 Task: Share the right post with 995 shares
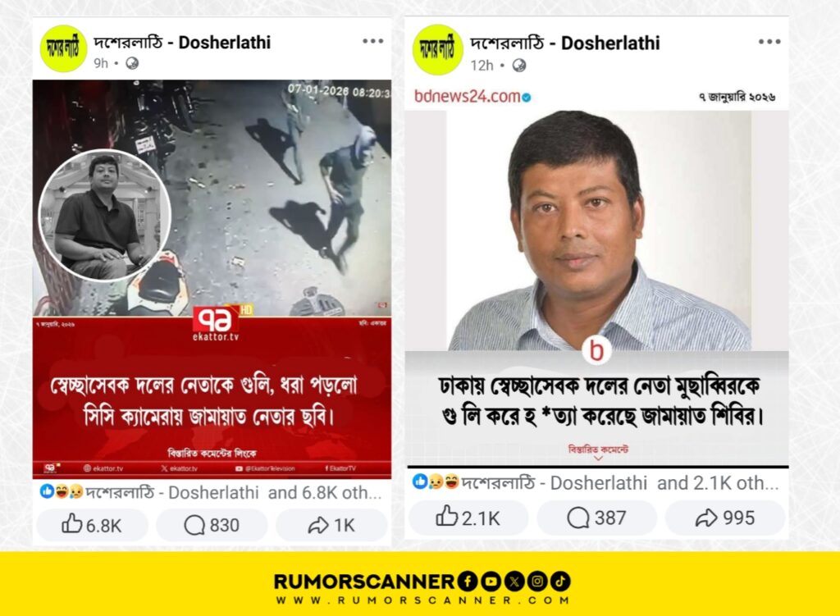[x=725, y=518]
